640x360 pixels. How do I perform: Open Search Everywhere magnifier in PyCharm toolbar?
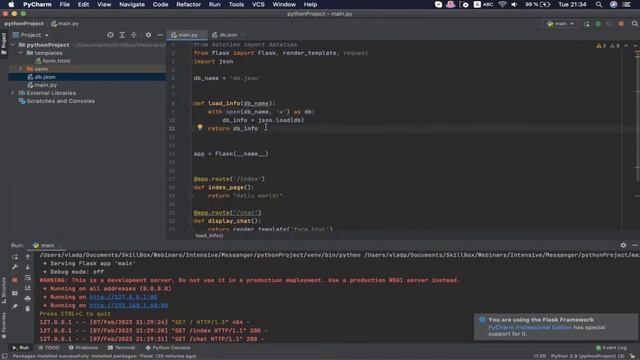[x=635, y=24]
